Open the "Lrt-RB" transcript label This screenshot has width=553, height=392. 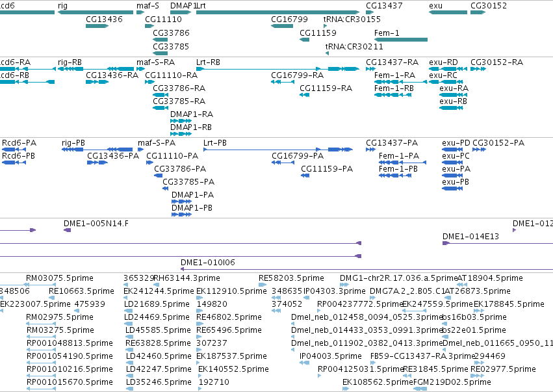[208, 62]
